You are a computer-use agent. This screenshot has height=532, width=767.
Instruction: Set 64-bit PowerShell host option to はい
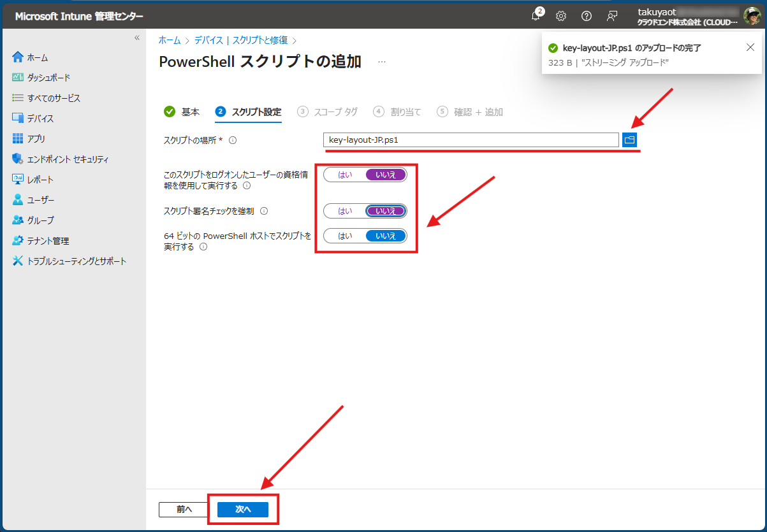(345, 236)
